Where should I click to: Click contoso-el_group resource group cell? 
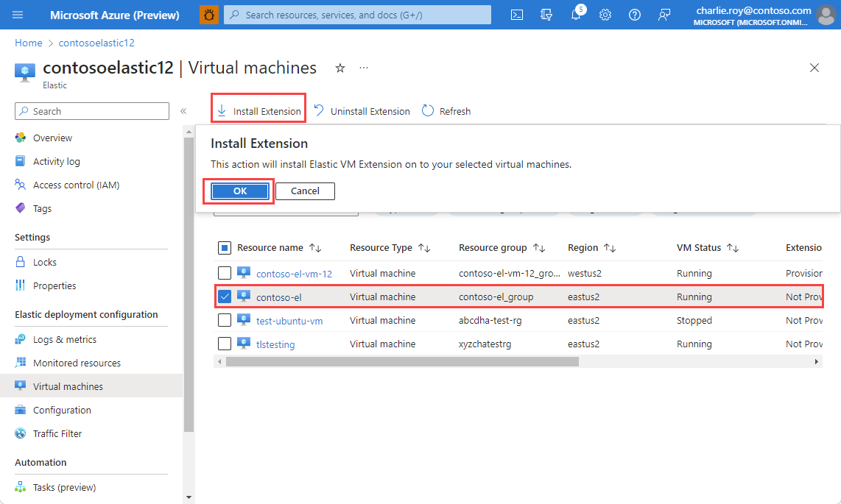pos(496,297)
